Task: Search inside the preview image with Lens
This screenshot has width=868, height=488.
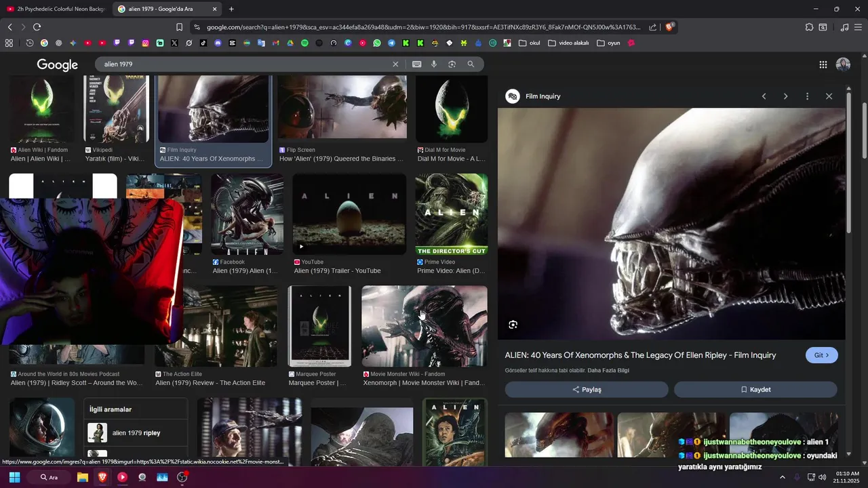Action: coord(513,325)
